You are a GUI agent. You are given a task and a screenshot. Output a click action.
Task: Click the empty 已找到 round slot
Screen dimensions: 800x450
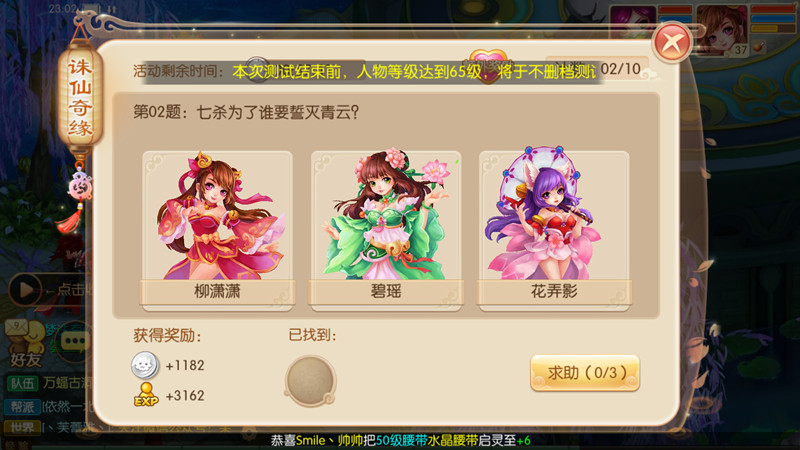[x=310, y=381]
